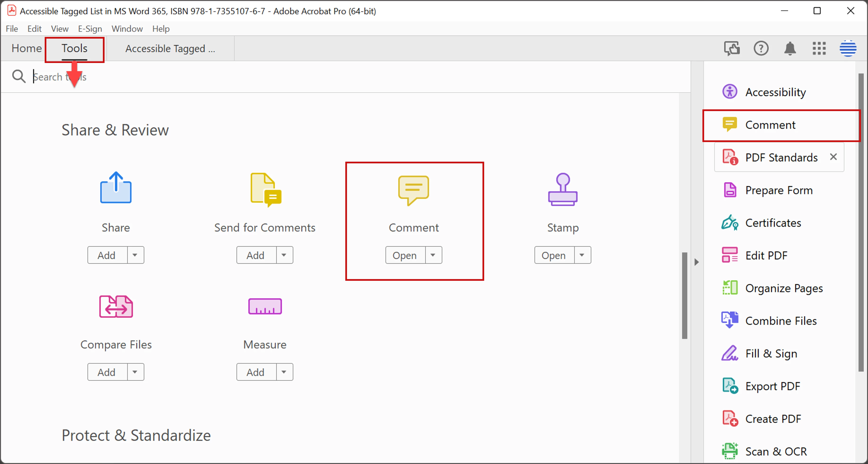Switch to the Home tab

tap(27, 49)
